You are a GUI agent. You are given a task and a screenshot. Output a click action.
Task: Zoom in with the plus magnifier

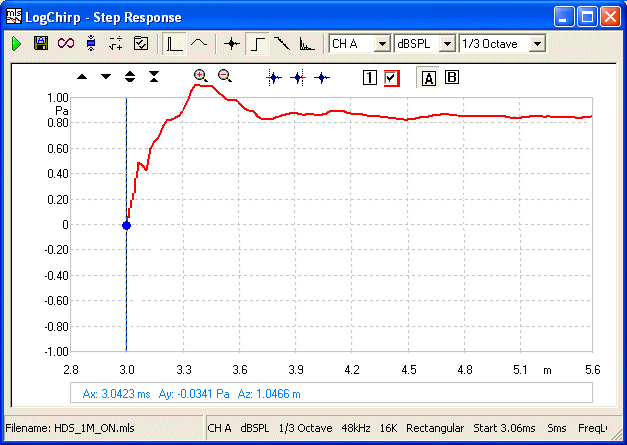200,76
